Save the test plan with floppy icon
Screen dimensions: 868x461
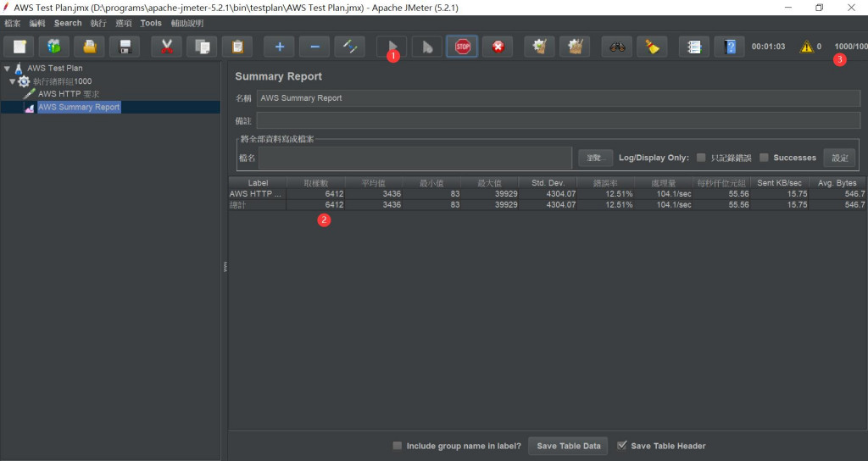coord(125,47)
